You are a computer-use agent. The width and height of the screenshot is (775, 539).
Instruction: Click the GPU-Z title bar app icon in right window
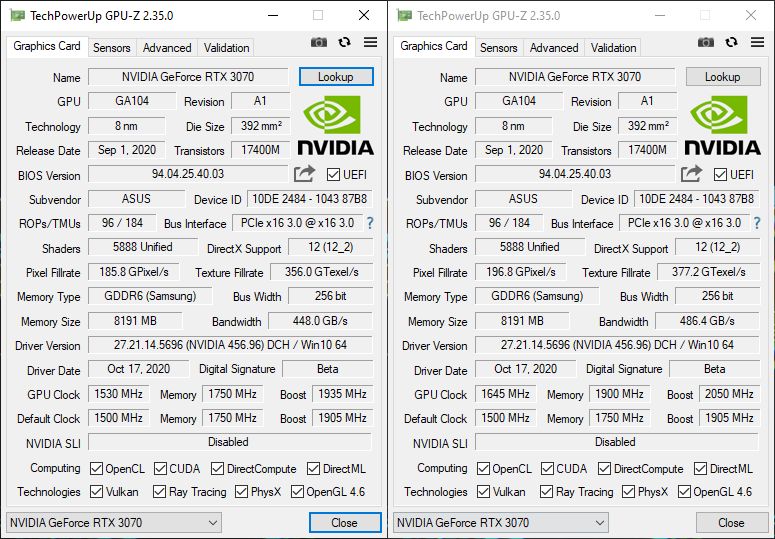click(405, 16)
